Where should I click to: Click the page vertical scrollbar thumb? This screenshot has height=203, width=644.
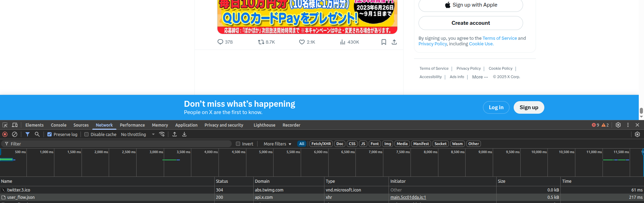point(641,111)
